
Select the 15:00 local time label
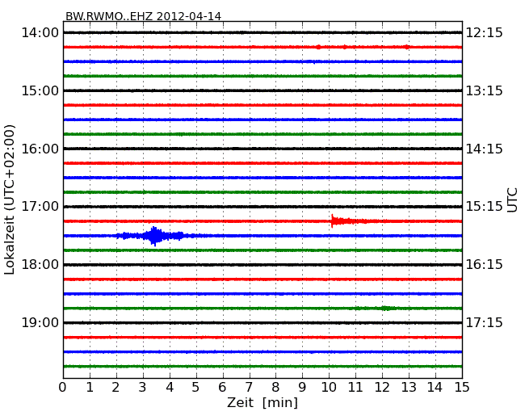(x=40, y=90)
